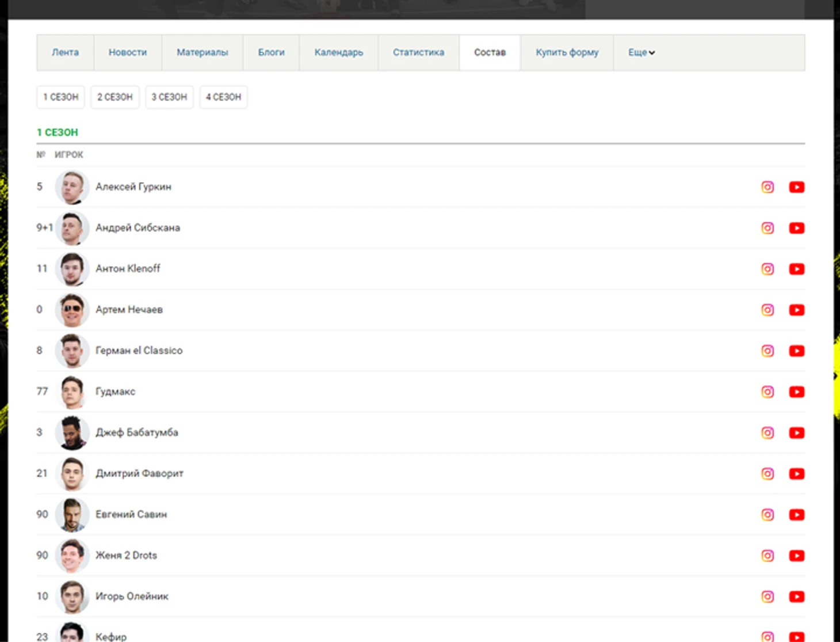Open YouTube icon for Евгений Савин
The height and width of the screenshot is (642, 840).
pos(796,515)
